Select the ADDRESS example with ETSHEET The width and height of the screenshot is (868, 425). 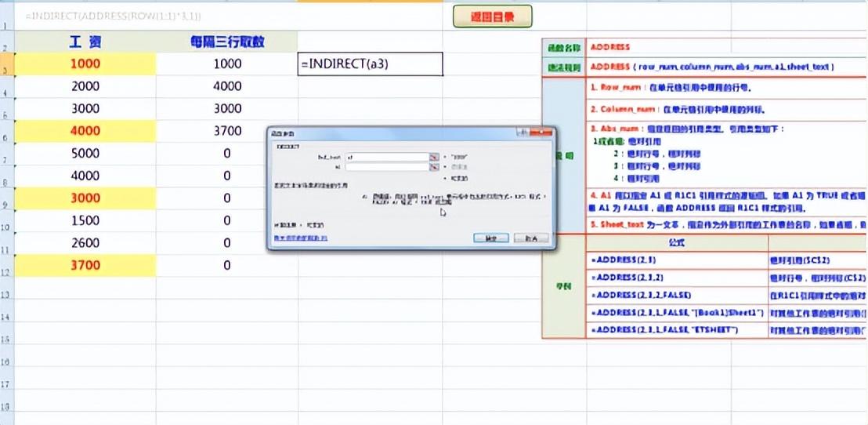(x=677, y=330)
